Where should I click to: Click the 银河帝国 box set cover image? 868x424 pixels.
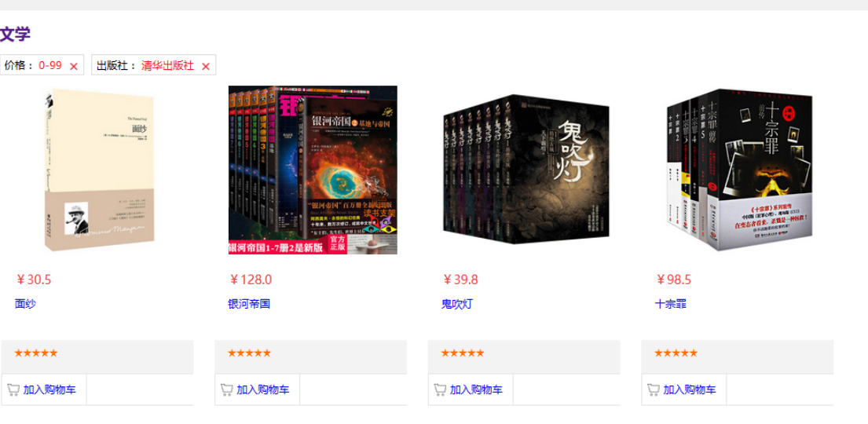(x=313, y=170)
